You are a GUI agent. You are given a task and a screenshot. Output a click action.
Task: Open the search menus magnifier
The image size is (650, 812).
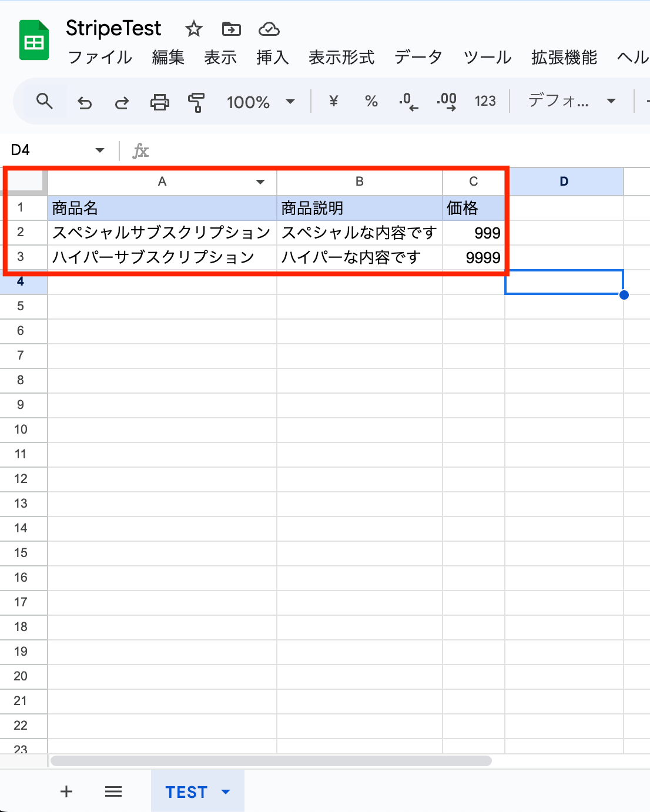pos(45,102)
